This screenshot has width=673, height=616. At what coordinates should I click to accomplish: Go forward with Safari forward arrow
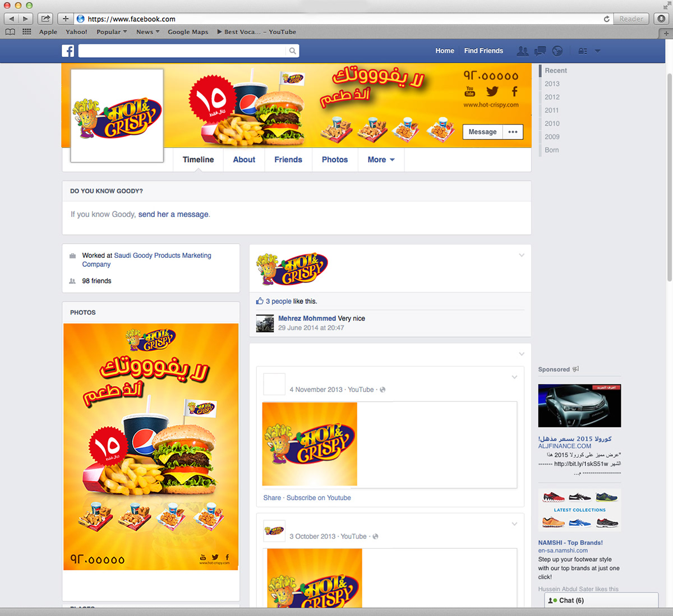click(26, 18)
